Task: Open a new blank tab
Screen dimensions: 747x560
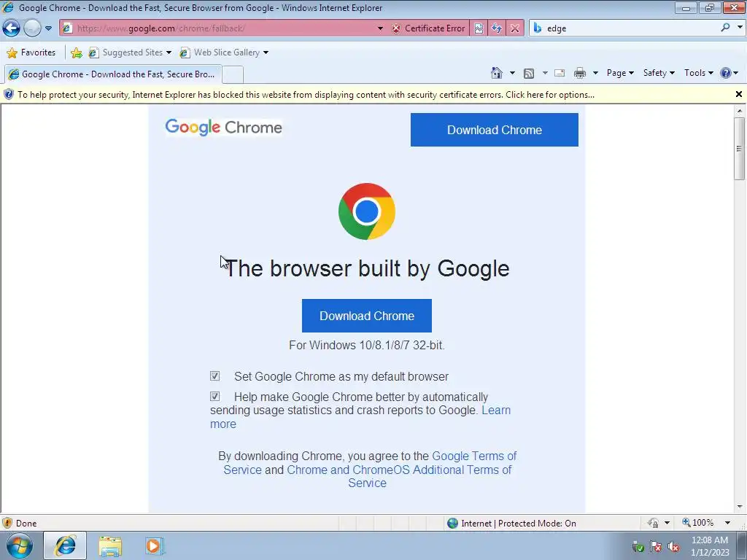Action: pyautogui.click(x=233, y=75)
